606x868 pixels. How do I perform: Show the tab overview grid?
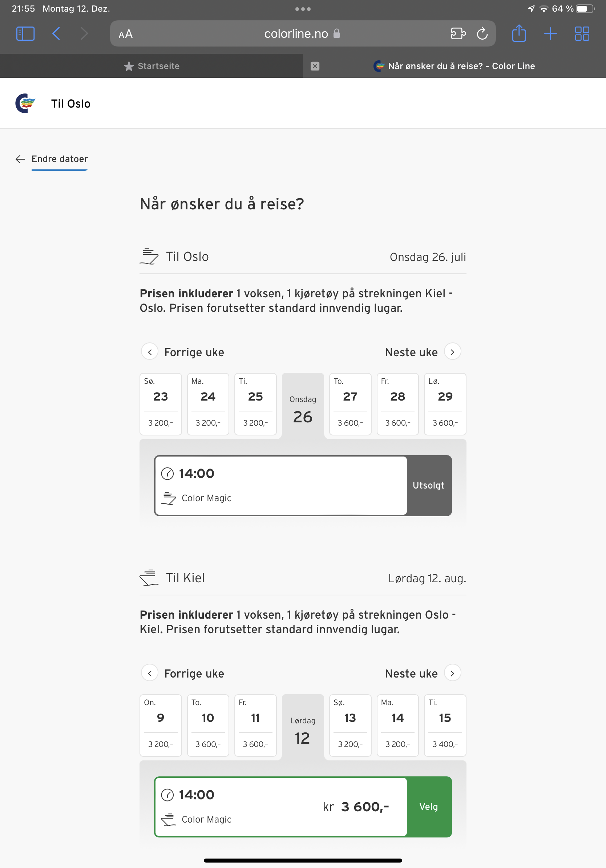582,34
